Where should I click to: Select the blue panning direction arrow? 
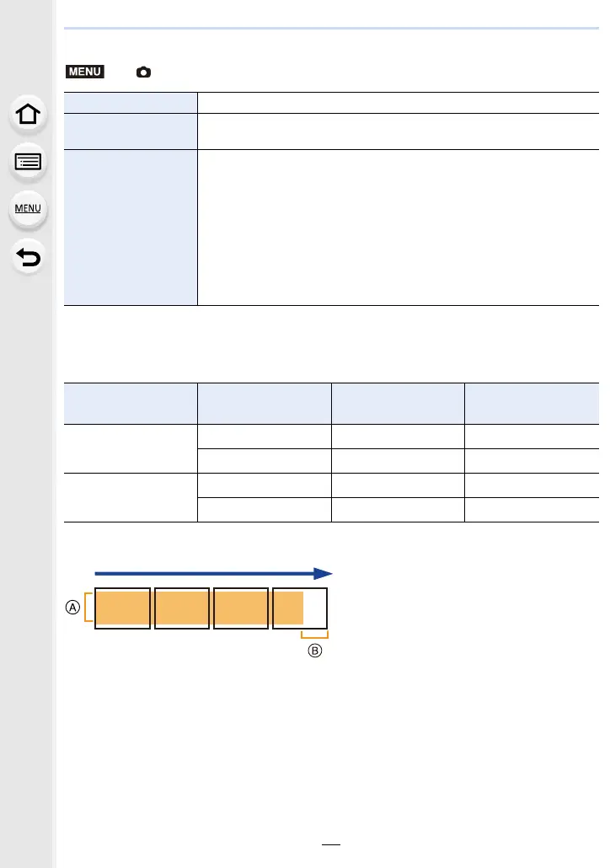coord(213,574)
